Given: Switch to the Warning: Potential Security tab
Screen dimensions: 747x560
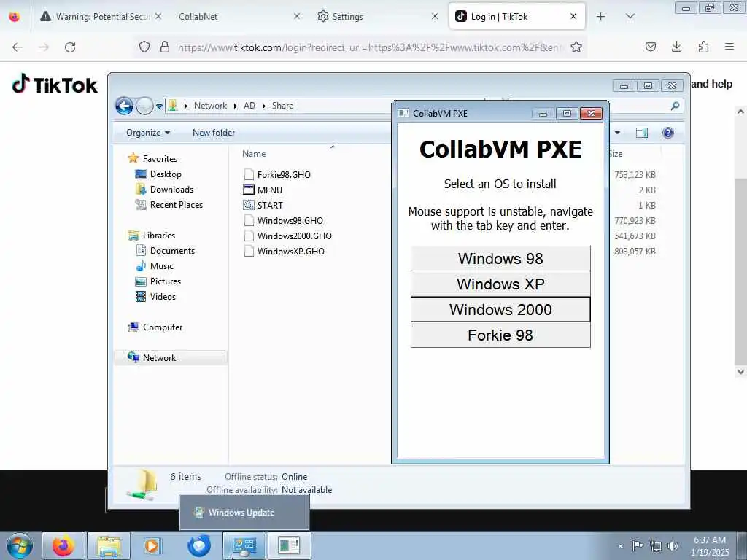Looking at the screenshot, I should 101,17.
